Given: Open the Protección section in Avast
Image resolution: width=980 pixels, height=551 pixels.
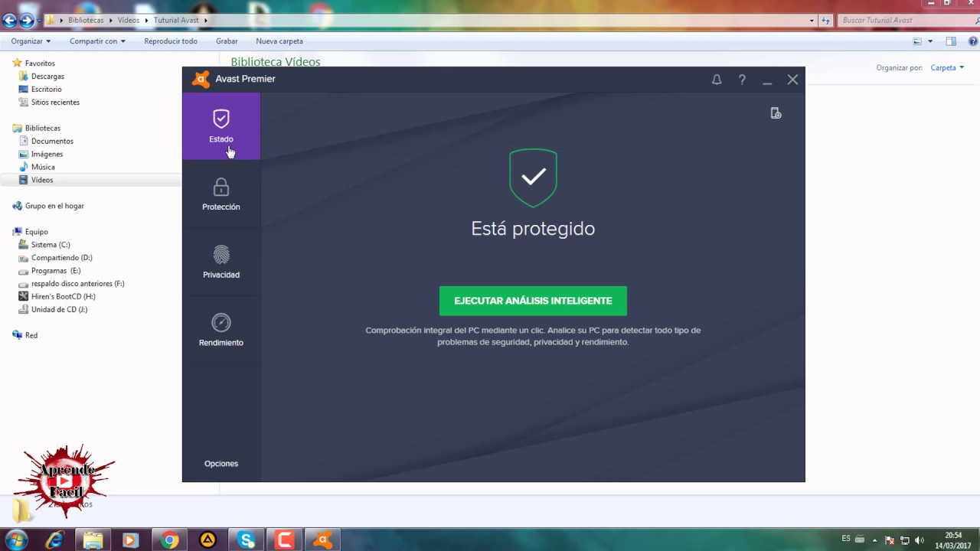Looking at the screenshot, I should [x=221, y=194].
